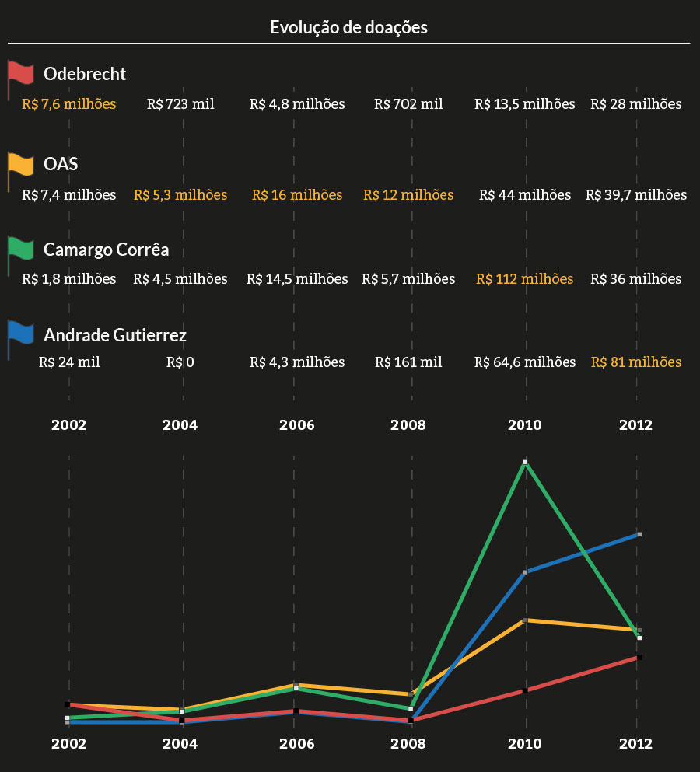Click the 2004 year heading above the chart
The width and height of the screenshot is (700, 772).
[x=180, y=425]
